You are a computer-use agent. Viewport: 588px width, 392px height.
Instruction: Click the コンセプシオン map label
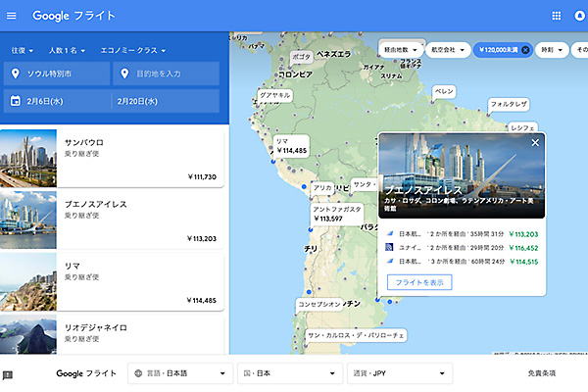pos(319,304)
